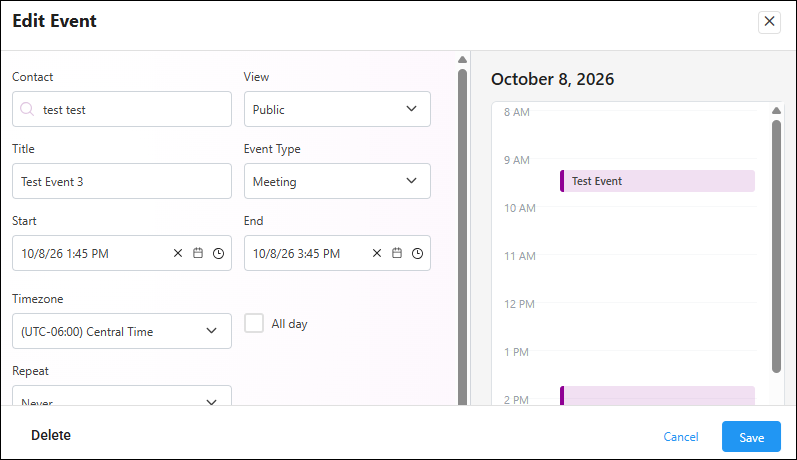Click the Delete button
Screen dimensions: 797x460
tap(51, 435)
